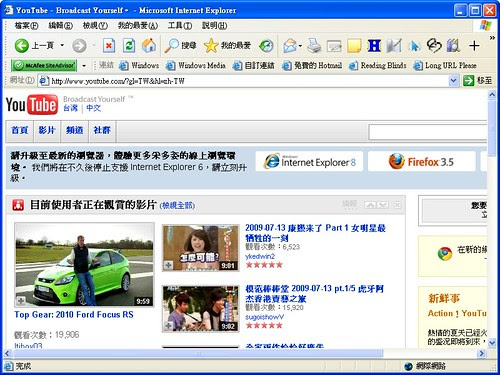500x375 pixels.
Task: Open the Windows Media links bar item
Action: click(x=196, y=65)
